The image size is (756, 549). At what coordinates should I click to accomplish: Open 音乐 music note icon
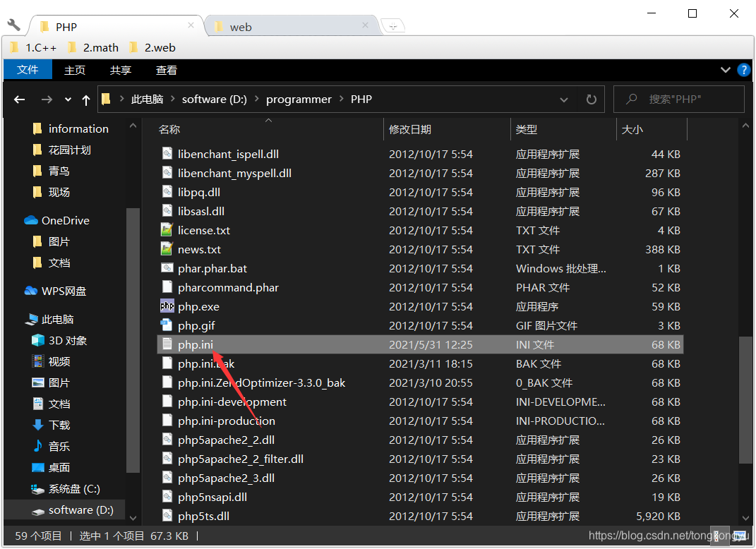point(38,446)
